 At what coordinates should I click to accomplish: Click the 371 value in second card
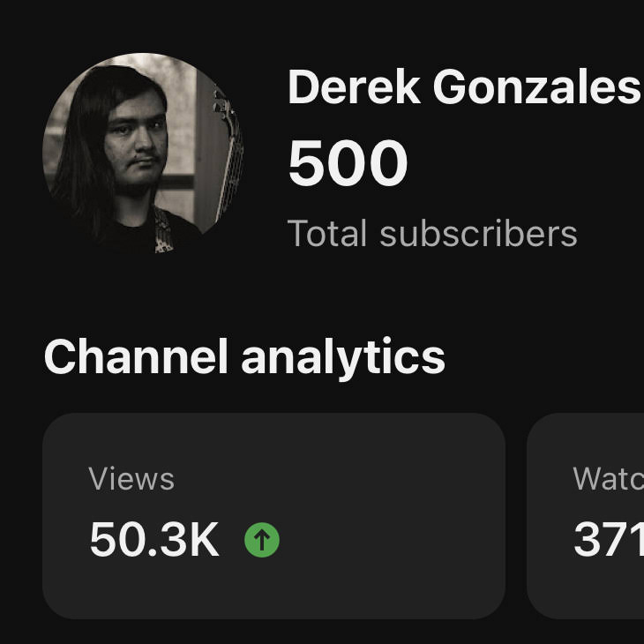click(x=609, y=540)
